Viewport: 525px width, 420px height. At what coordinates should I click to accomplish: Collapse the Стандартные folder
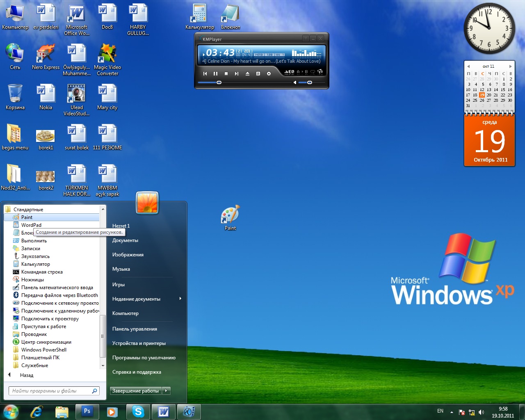click(x=52, y=210)
